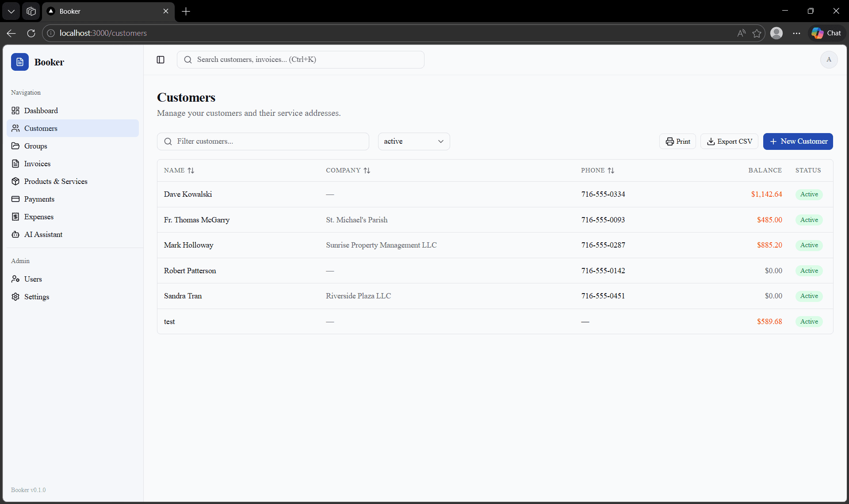
Task: Open Products & Services
Action: click(x=56, y=181)
